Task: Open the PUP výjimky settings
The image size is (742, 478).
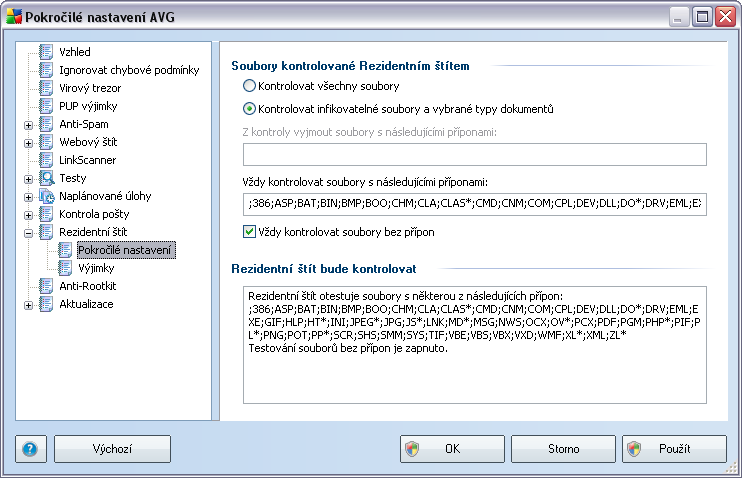Action: pyautogui.click(x=88, y=106)
